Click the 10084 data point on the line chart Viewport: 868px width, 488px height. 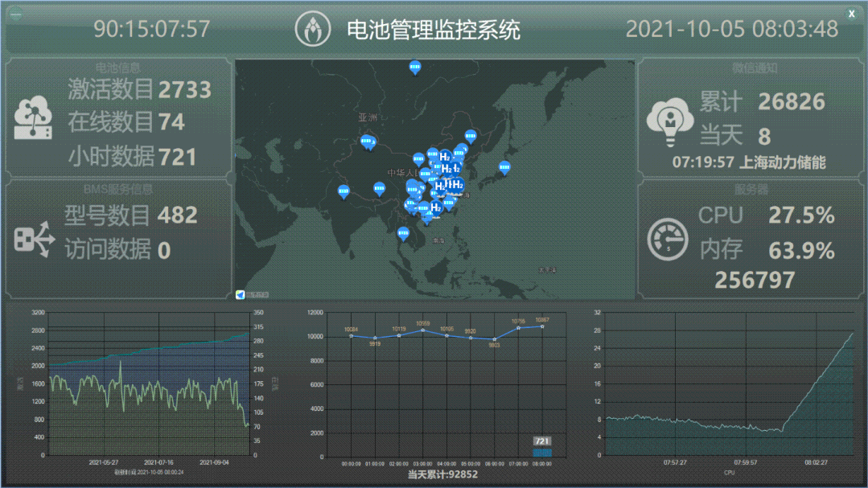click(x=351, y=336)
